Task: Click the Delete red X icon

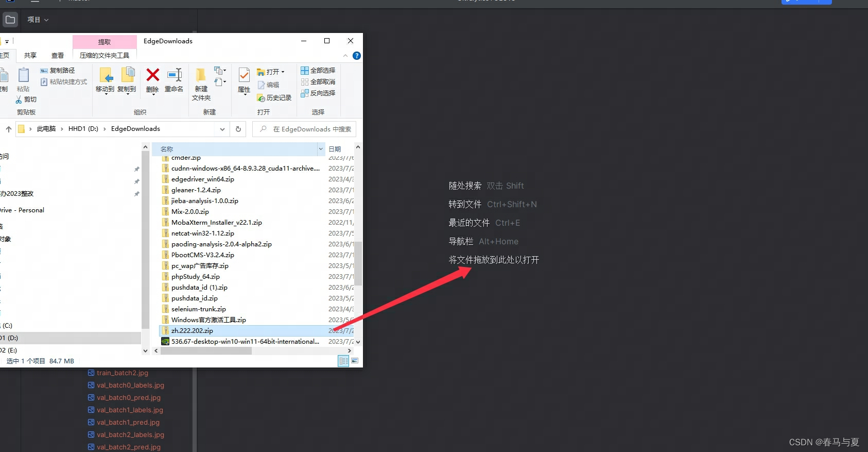Action: (152, 75)
